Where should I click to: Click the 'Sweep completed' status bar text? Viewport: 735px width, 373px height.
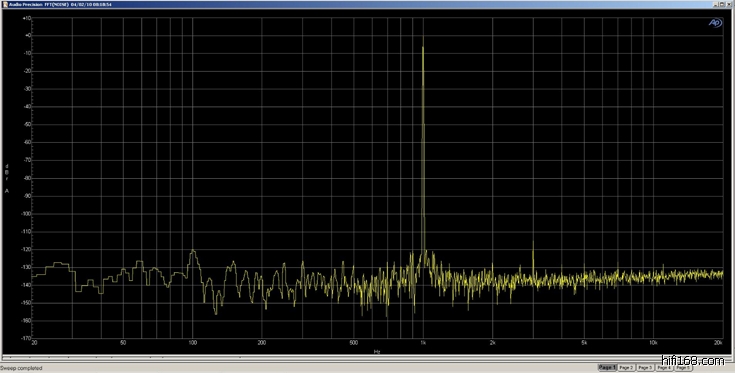[x=21, y=368]
